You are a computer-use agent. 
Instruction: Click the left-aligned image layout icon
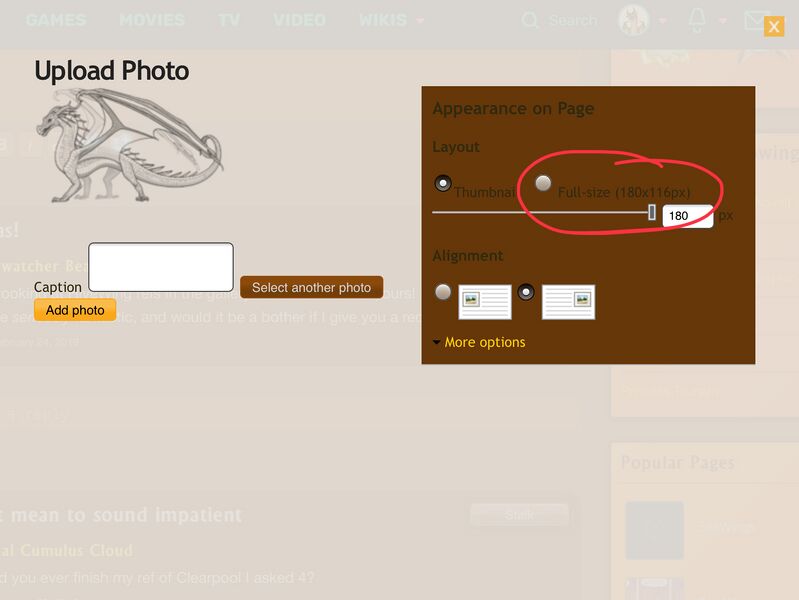485,301
